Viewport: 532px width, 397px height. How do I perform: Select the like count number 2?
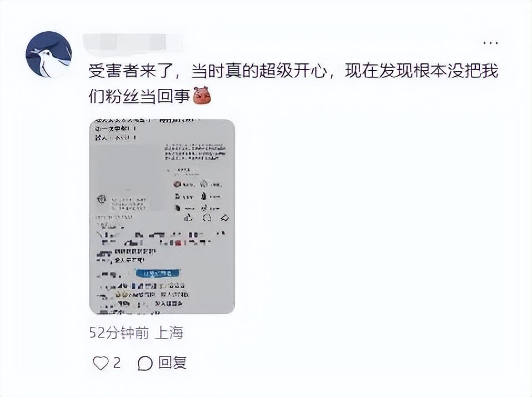click(117, 363)
